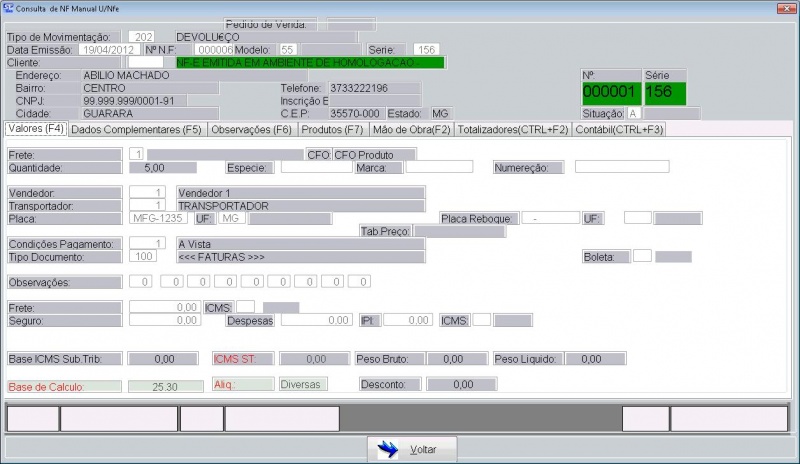Open the Dados Complementares (F5) tab

tap(136, 129)
